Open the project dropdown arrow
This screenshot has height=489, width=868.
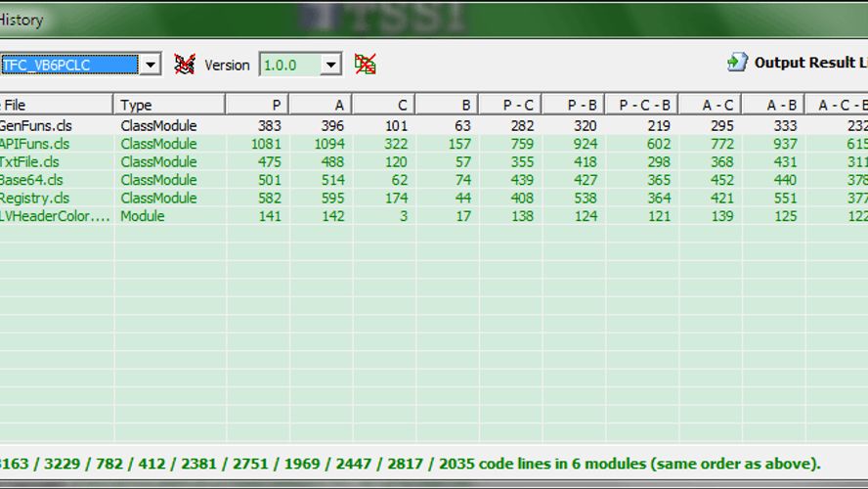coord(150,65)
